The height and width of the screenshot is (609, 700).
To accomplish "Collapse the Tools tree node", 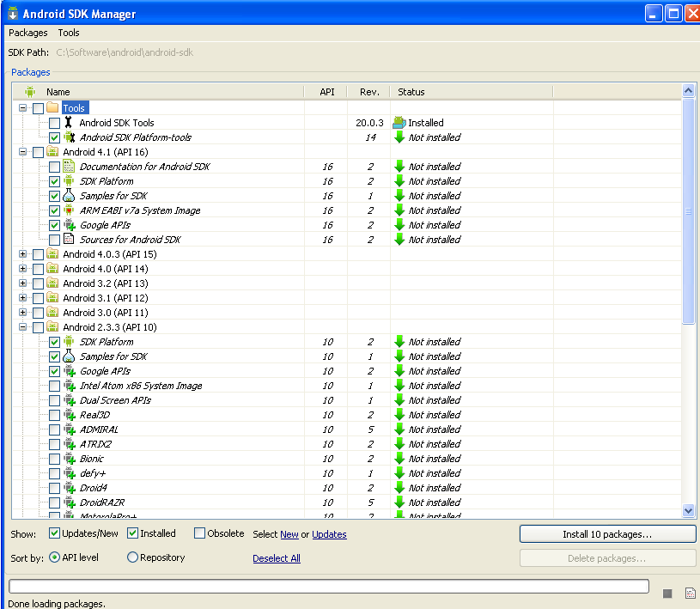I will tap(23, 107).
